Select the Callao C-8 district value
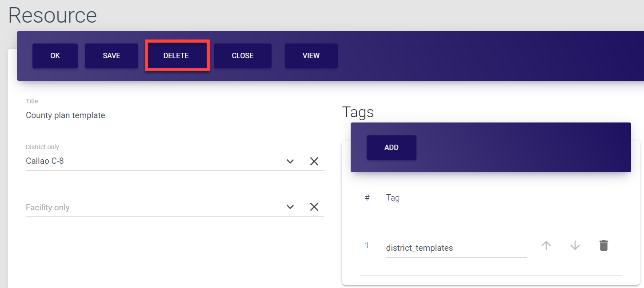This screenshot has height=288, width=644. [45, 161]
